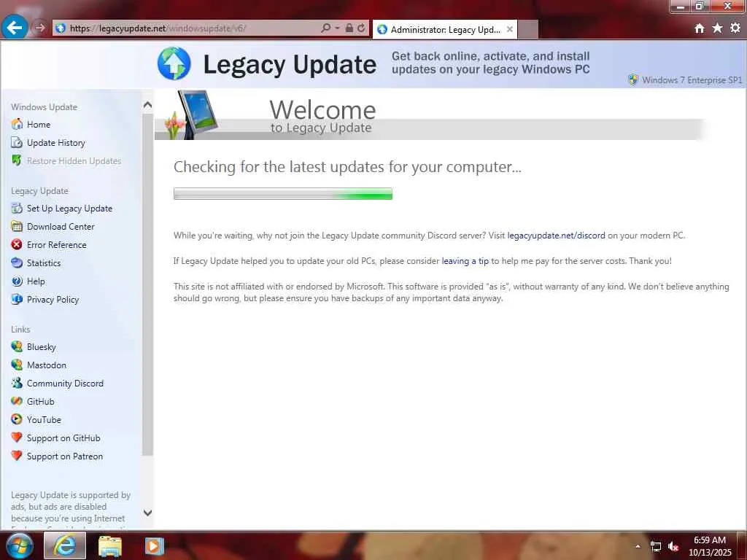Viewport: 747px width, 560px height.
Task: Click the YouTube media player icon
Action: [x=17, y=419]
